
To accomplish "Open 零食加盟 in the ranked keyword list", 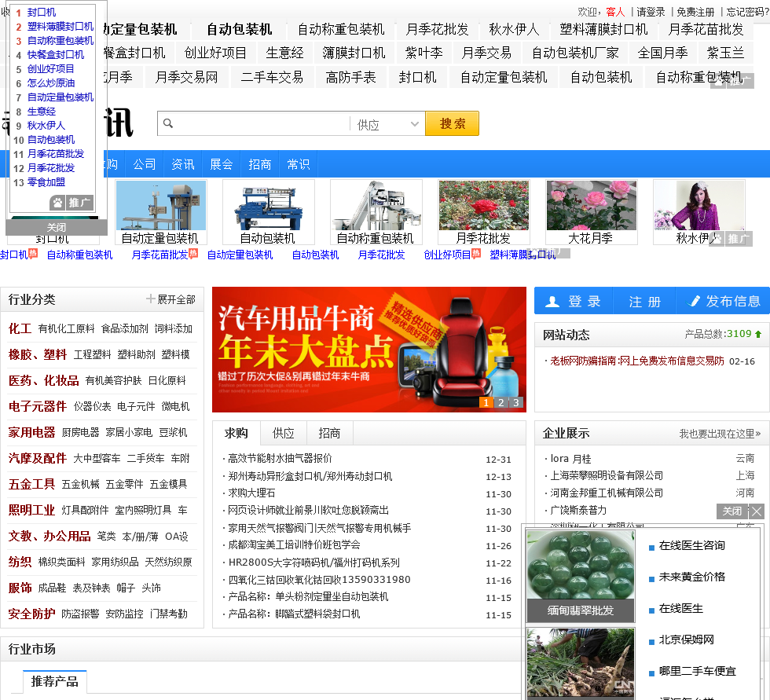I will pyautogui.click(x=46, y=182).
